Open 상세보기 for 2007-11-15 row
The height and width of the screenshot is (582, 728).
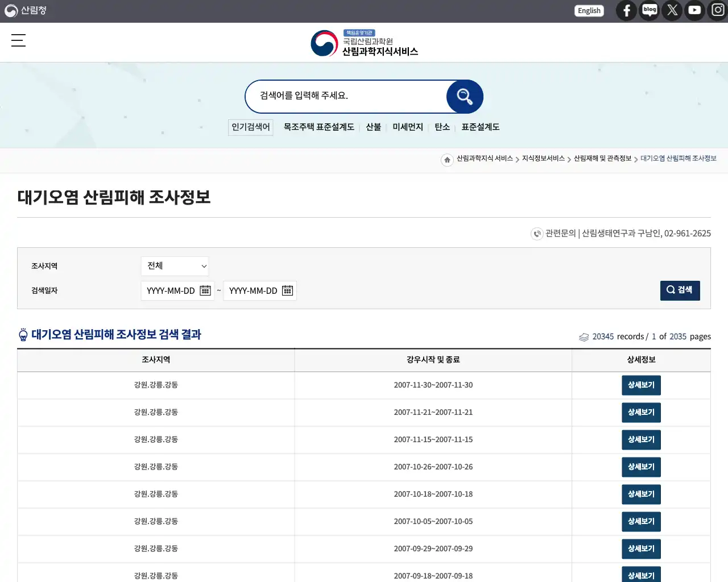coord(641,440)
